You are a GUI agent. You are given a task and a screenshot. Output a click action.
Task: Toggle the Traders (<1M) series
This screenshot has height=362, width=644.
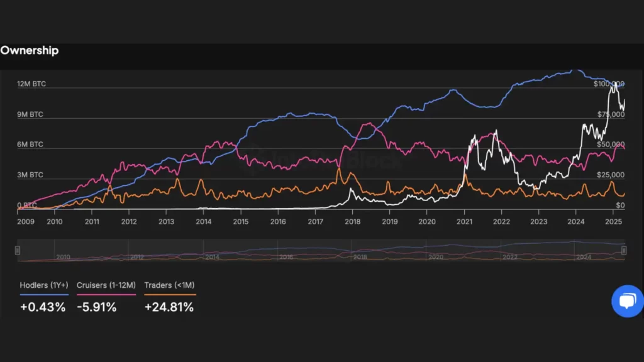[170, 285]
